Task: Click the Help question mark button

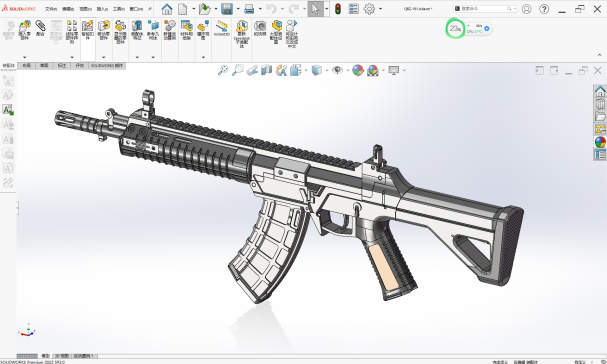Action: (x=544, y=9)
